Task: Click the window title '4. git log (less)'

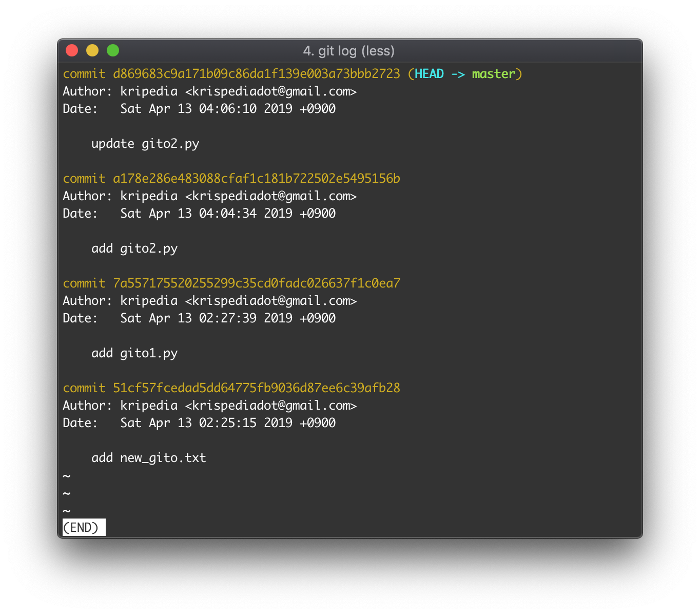Action: 349,51
